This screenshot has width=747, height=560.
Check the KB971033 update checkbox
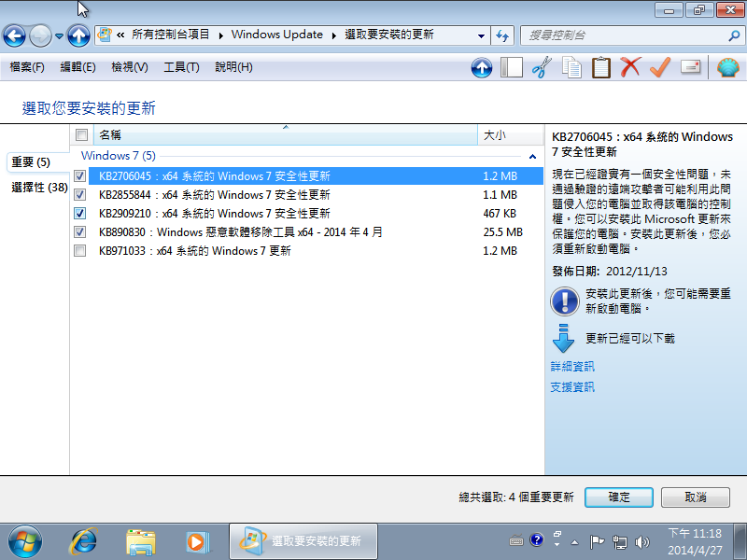[80, 250]
